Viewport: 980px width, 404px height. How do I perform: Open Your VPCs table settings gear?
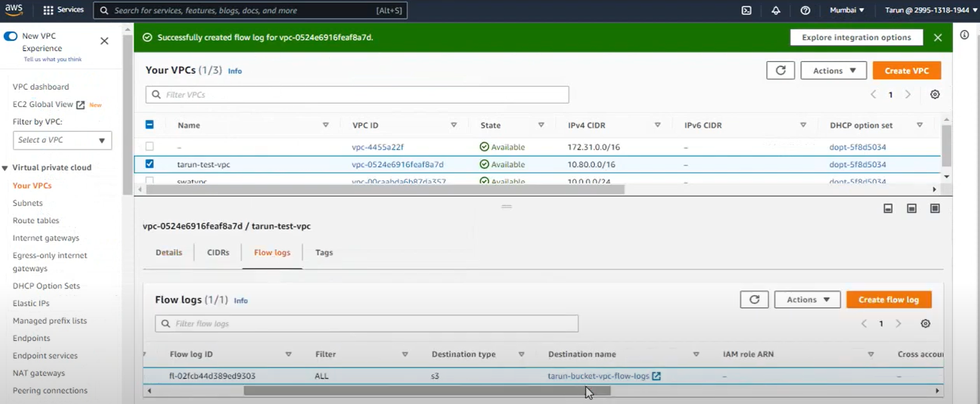tap(935, 95)
